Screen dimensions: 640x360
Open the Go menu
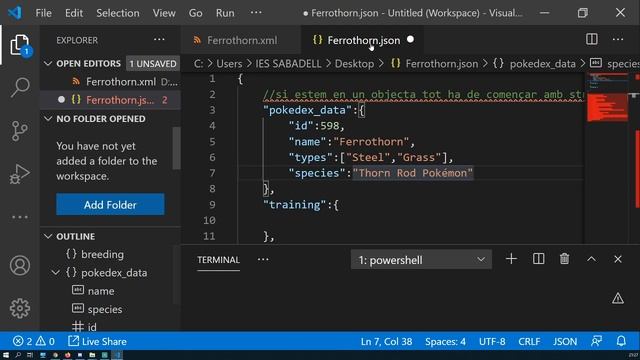196,13
